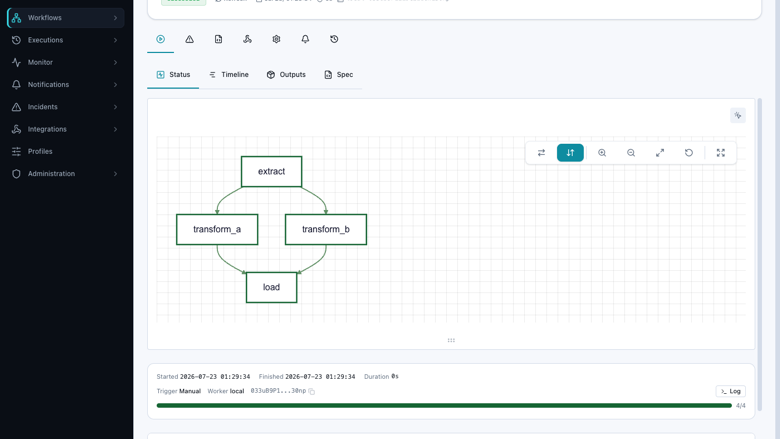Open the gear settings icon tab

pyautogui.click(x=276, y=39)
